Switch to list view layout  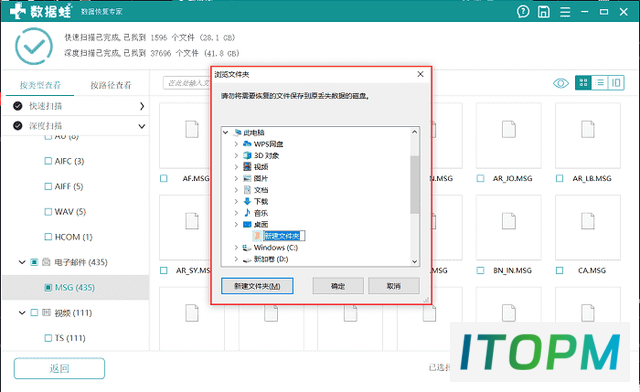coord(600,83)
